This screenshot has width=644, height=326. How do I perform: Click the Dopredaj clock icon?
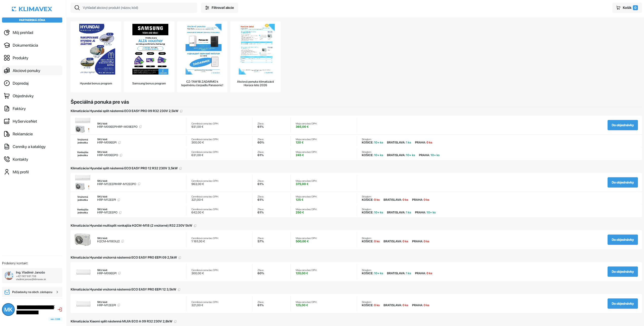pos(7,83)
